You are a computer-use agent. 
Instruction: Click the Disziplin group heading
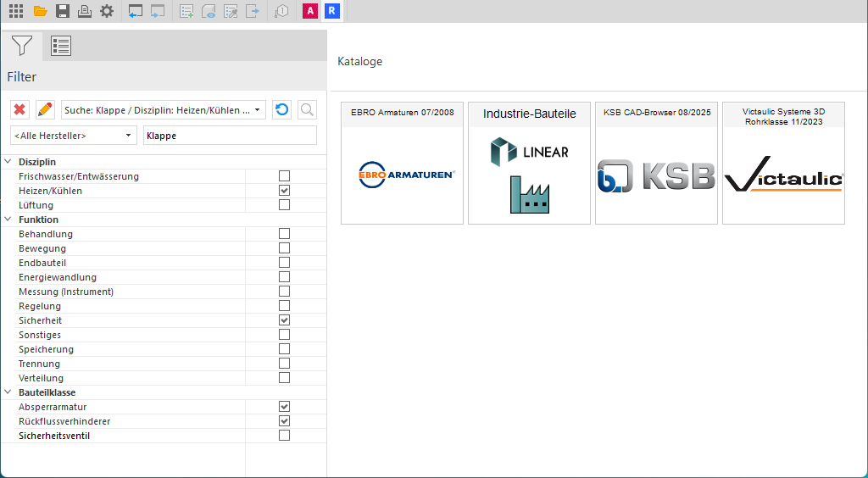point(37,162)
